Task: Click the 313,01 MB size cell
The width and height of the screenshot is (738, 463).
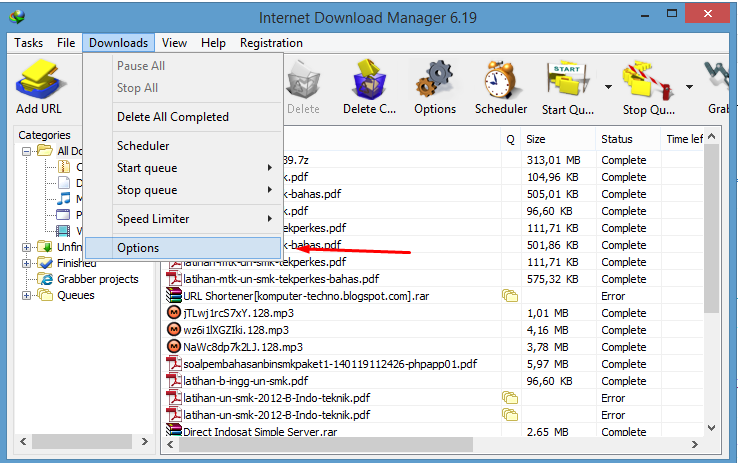Action: [x=554, y=160]
